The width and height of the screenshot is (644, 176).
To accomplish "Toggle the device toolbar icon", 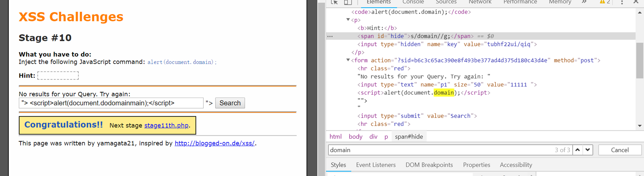I will (x=348, y=2).
